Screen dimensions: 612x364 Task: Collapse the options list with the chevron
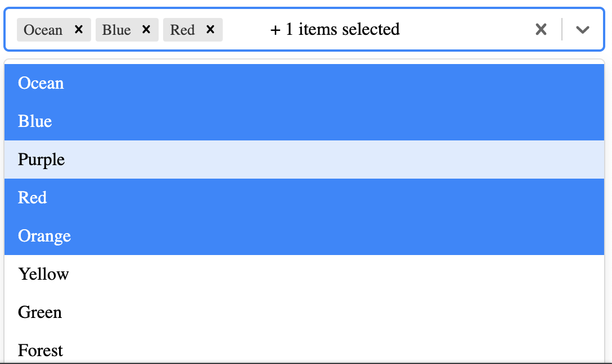tap(583, 30)
